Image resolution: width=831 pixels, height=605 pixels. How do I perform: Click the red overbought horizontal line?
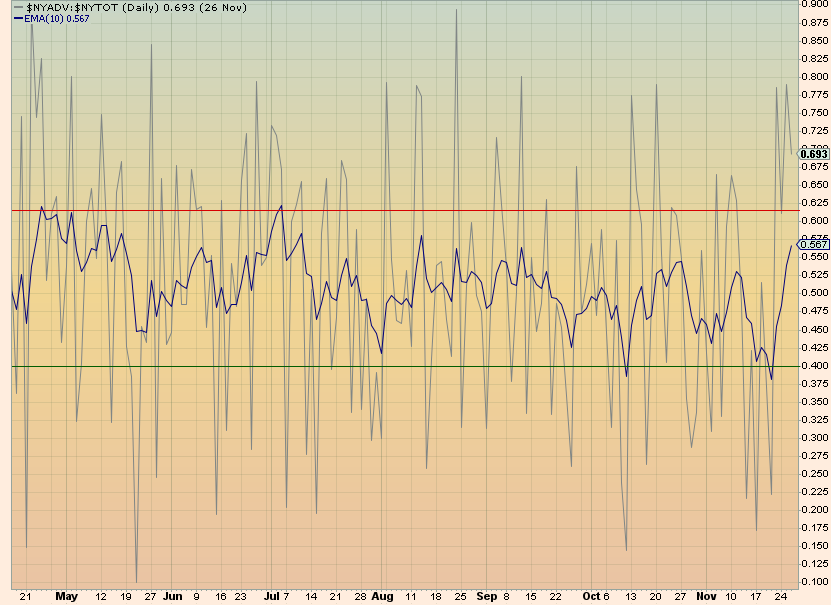(x=400, y=210)
